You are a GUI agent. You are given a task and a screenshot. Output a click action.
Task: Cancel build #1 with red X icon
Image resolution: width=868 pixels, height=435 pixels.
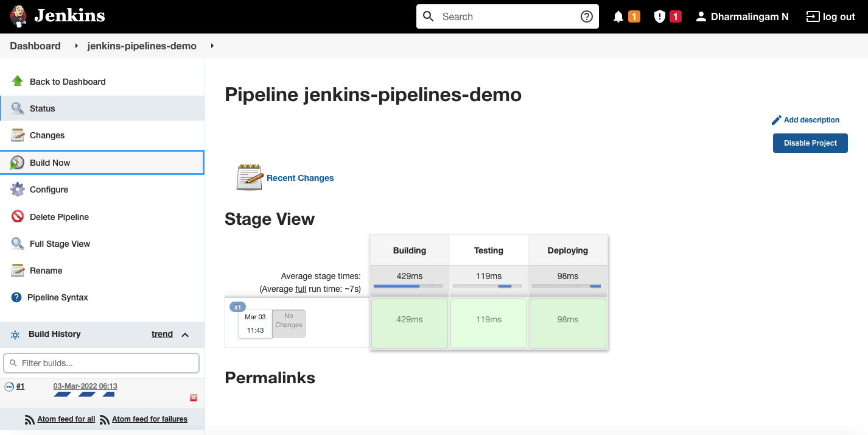click(x=194, y=398)
